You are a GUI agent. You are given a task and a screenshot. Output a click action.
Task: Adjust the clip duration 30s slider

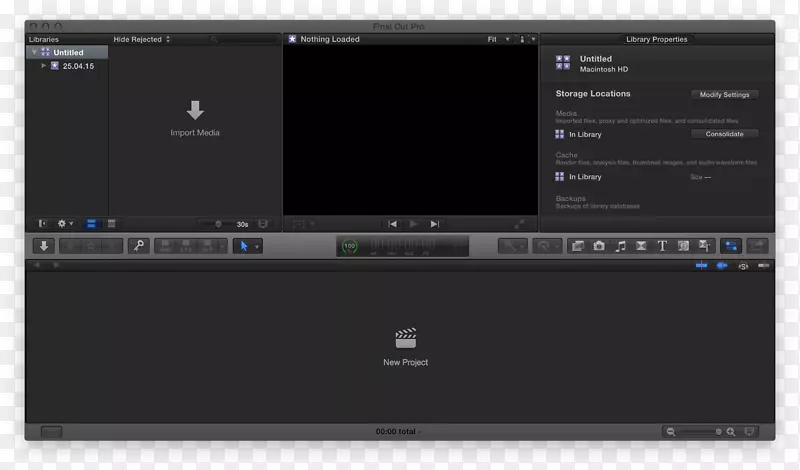tap(218, 224)
